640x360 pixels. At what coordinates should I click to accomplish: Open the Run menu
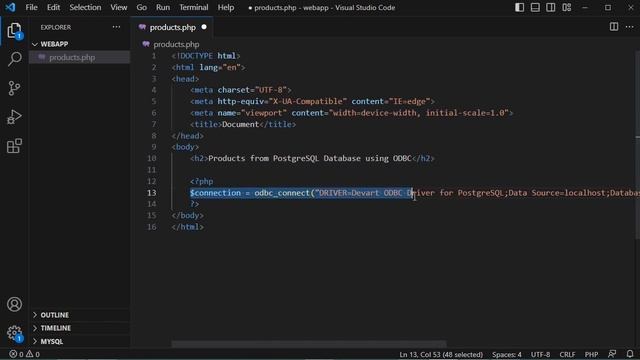tap(162, 7)
